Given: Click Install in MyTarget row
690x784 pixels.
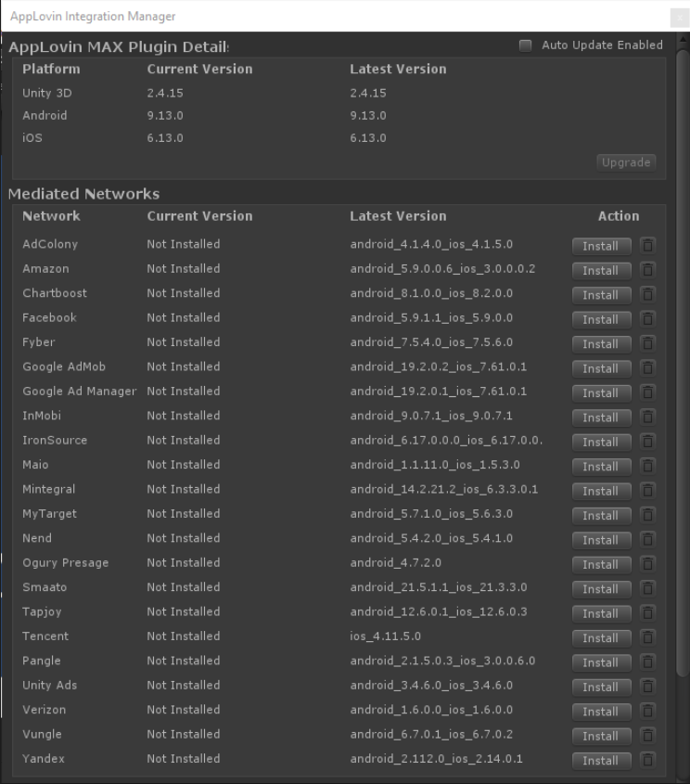Looking at the screenshot, I should [601, 516].
